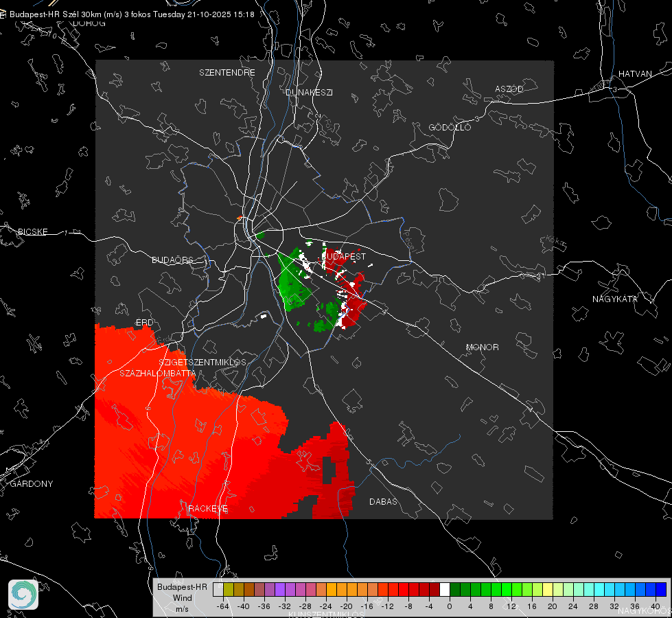The width and height of the screenshot is (672, 618).
Task: Click the white zero-value legend swatch
Action: click(x=445, y=589)
